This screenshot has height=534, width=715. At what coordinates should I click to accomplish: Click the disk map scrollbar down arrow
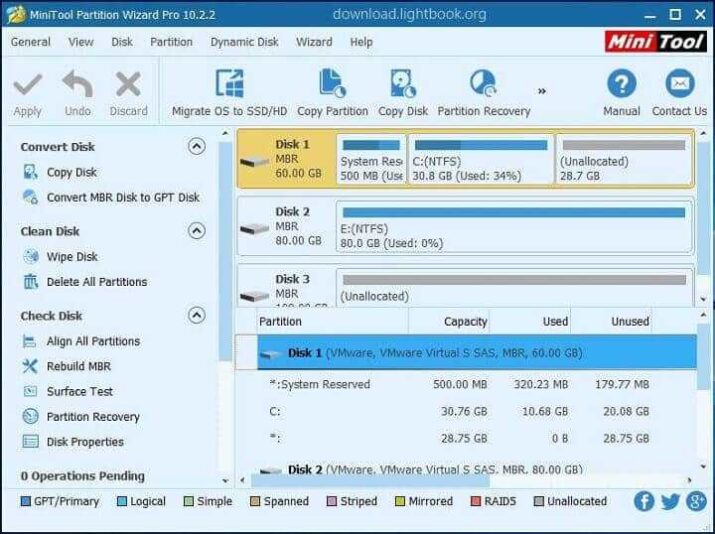(703, 299)
